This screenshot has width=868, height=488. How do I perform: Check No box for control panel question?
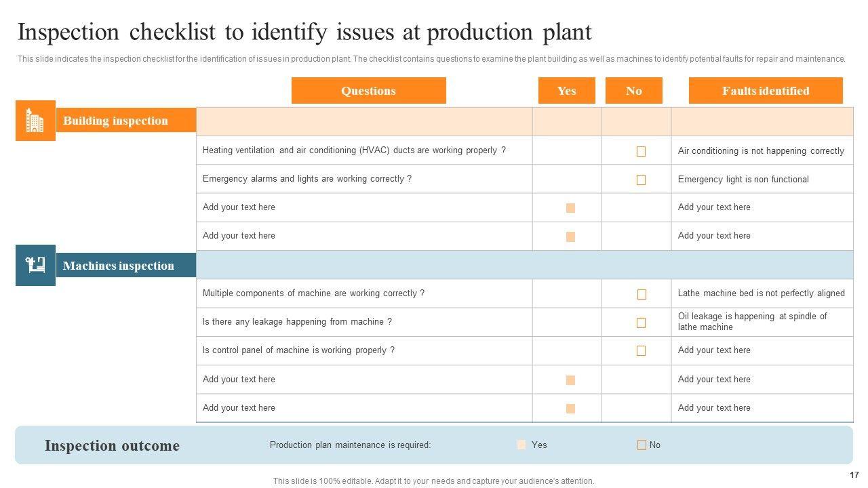tap(641, 351)
